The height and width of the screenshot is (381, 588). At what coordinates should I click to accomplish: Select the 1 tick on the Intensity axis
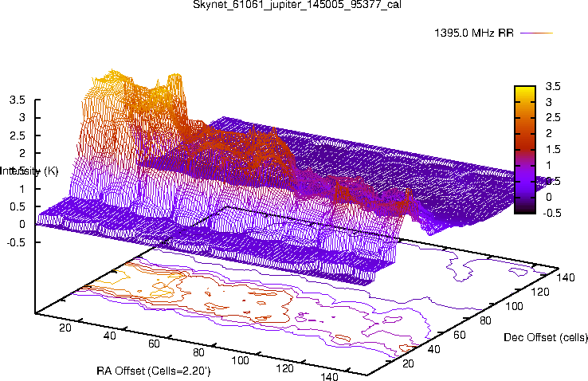point(22,189)
